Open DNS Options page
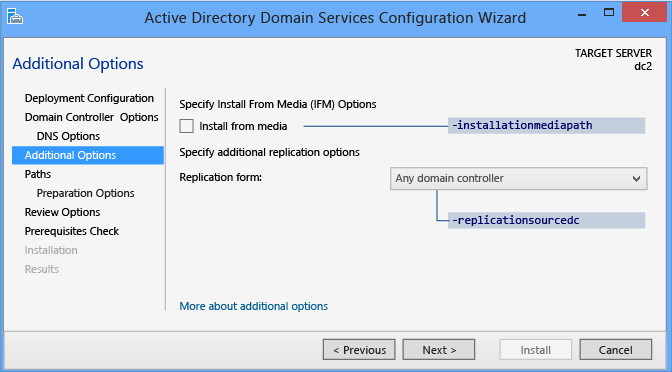 click(x=68, y=136)
